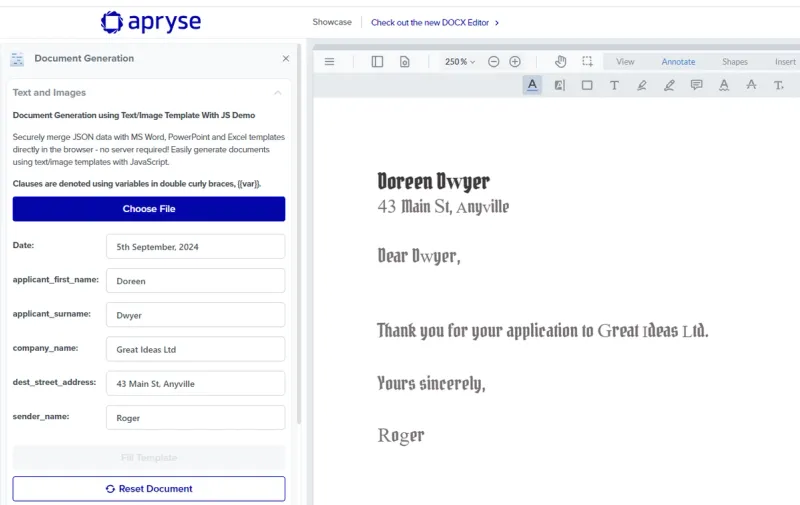Select the strikeout text tool

pos(751,85)
